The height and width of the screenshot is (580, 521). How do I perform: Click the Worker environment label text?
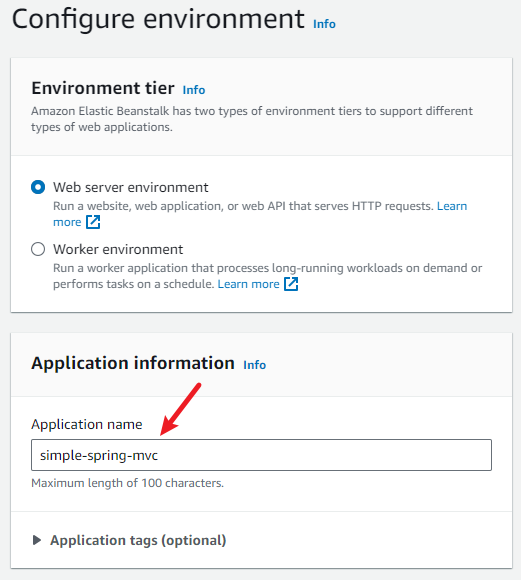tap(118, 249)
